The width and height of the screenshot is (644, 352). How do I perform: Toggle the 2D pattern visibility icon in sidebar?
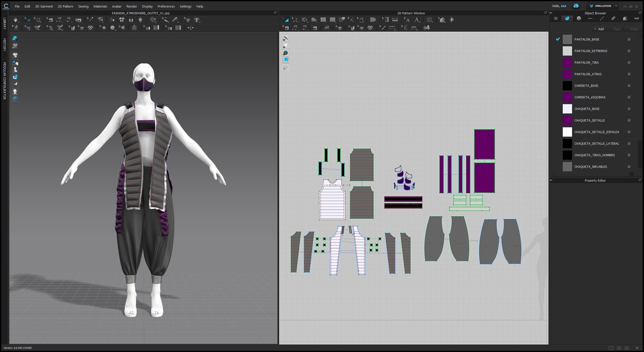pyautogui.click(x=15, y=77)
